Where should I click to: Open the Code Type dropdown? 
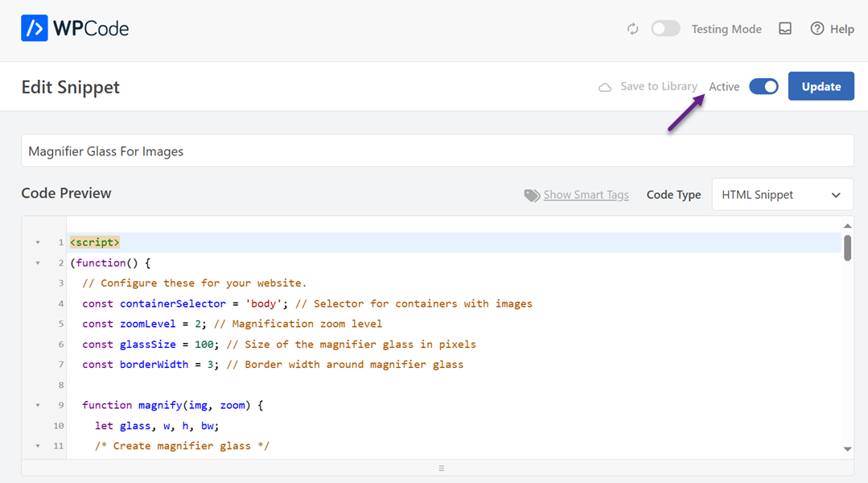(782, 195)
